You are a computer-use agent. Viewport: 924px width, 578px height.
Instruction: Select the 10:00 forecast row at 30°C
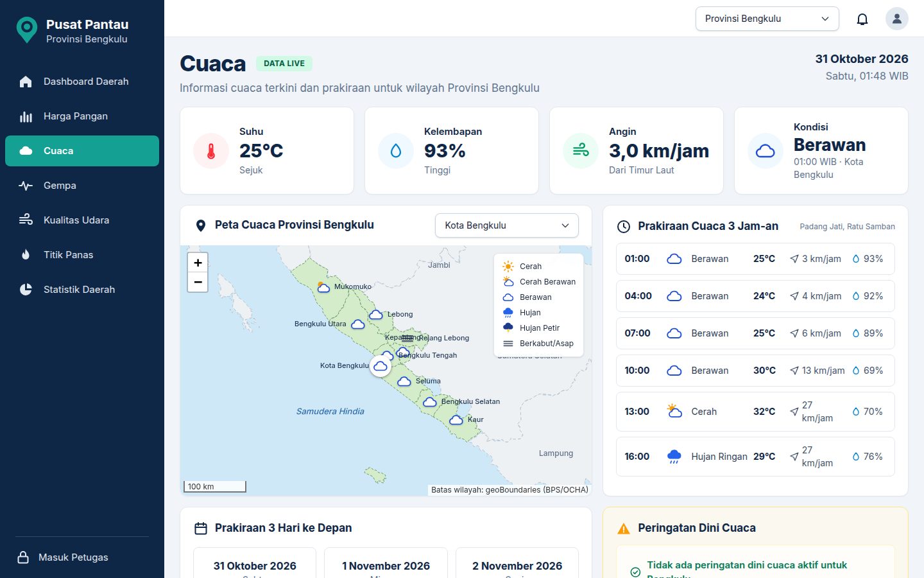tap(755, 371)
